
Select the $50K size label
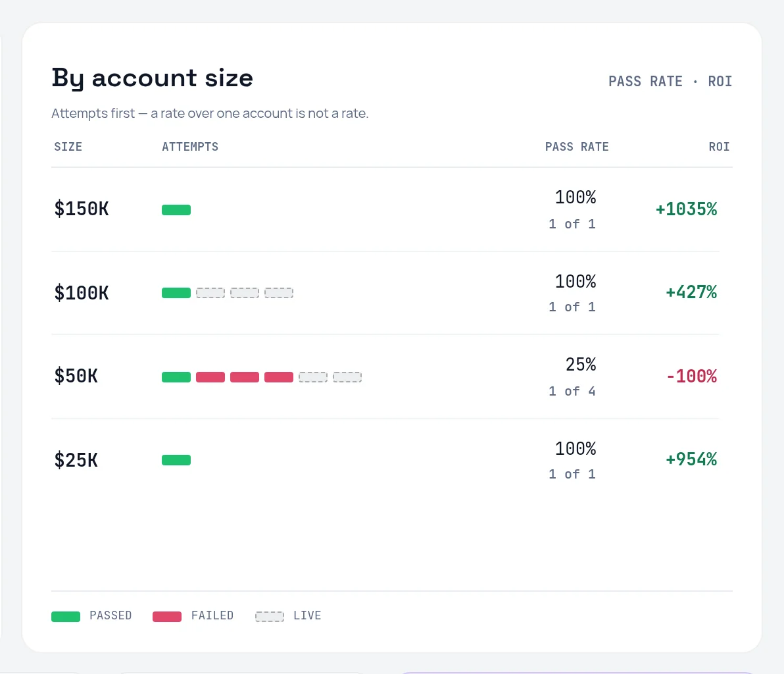coord(76,376)
